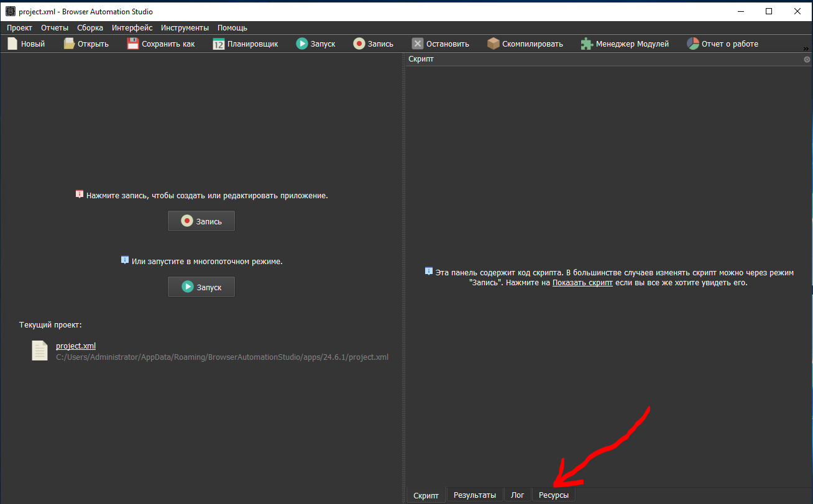Click the project.xml file icon
Screen dimensions: 813x504
pos(40,351)
